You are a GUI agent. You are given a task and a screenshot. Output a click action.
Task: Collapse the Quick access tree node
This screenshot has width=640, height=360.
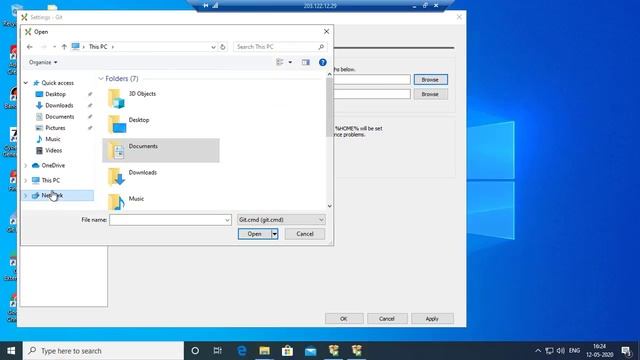tap(26, 83)
